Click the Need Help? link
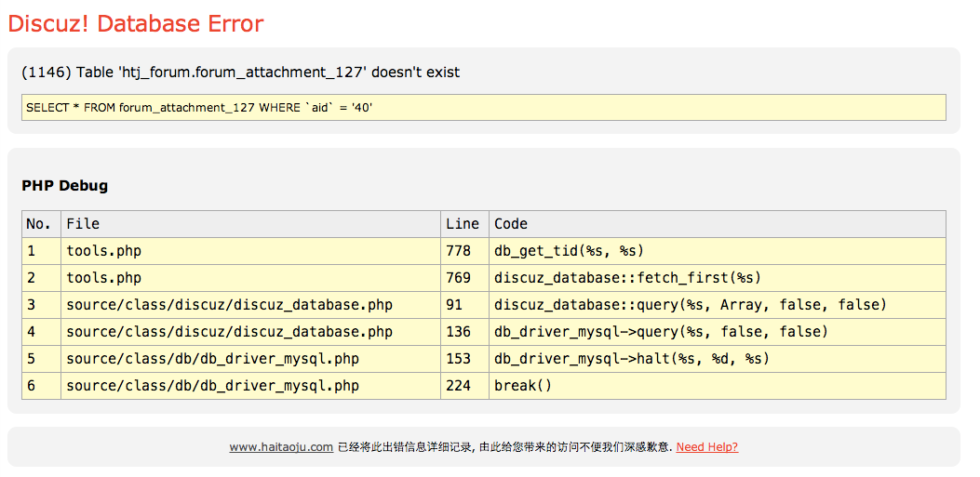 click(707, 447)
